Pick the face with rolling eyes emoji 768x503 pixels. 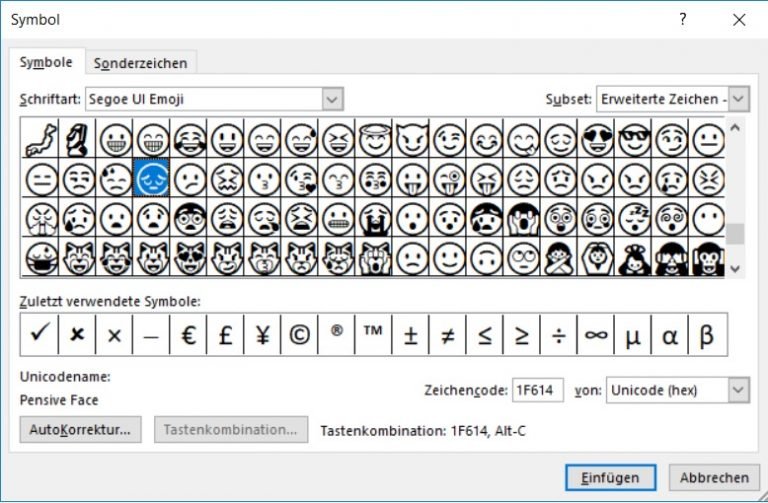click(523, 257)
